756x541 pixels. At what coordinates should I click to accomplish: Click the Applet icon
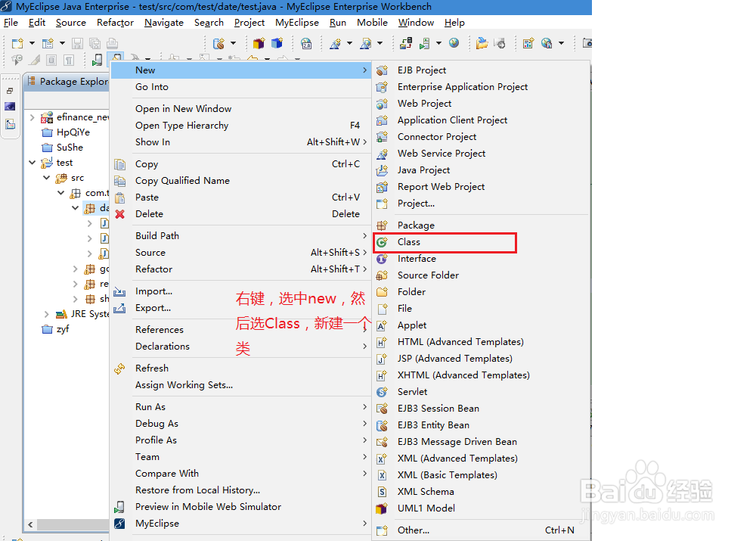coord(382,325)
